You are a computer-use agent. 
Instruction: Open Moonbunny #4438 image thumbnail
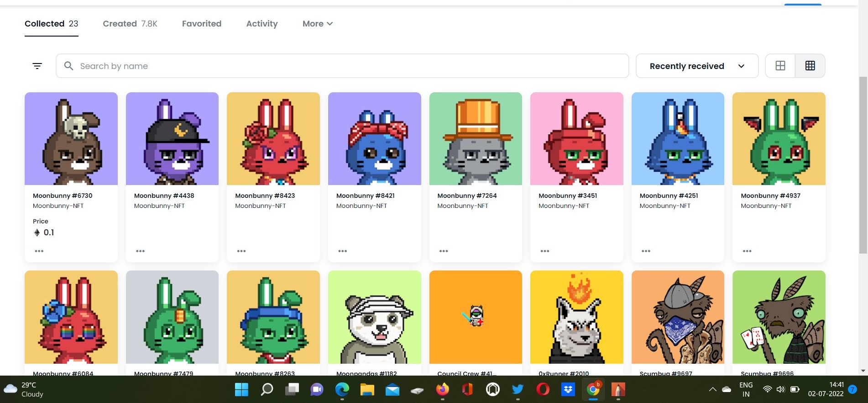point(172,139)
